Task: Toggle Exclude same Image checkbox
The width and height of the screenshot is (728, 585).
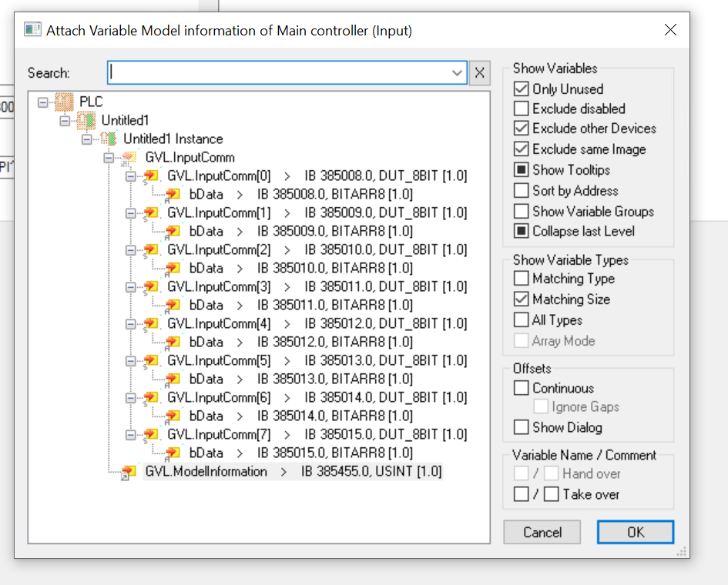Action: pos(522,149)
